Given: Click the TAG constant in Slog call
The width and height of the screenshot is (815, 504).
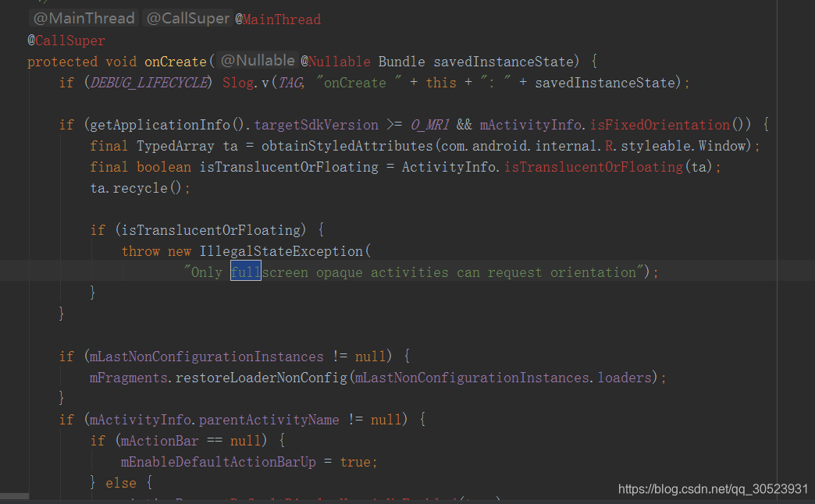Looking at the screenshot, I should coord(290,83).
